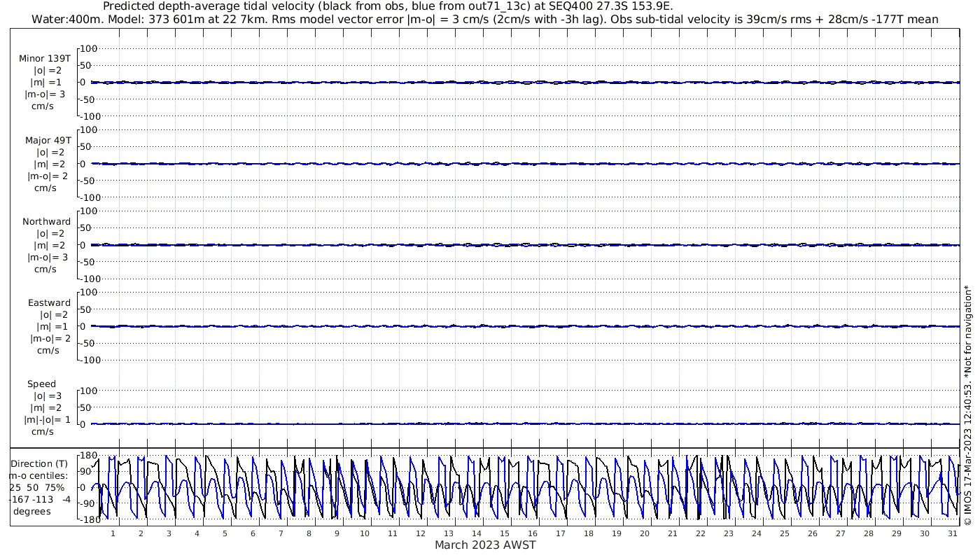Select the "Eastward" panel label

click(49, 303)
